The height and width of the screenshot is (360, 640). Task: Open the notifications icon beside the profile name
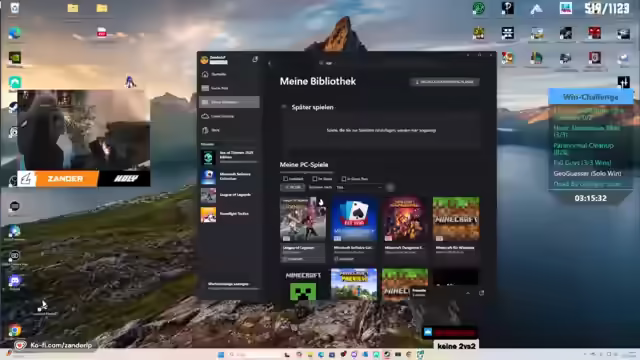[x=255, y=60]
